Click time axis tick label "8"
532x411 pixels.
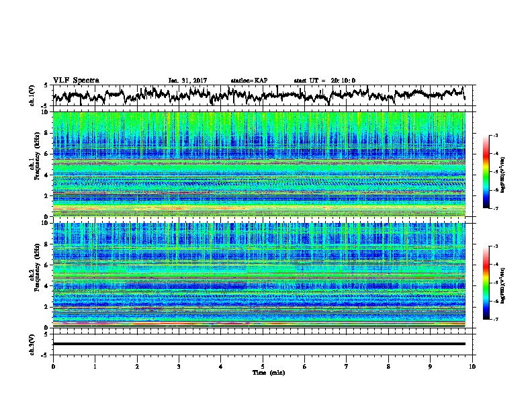click(388, 367)
